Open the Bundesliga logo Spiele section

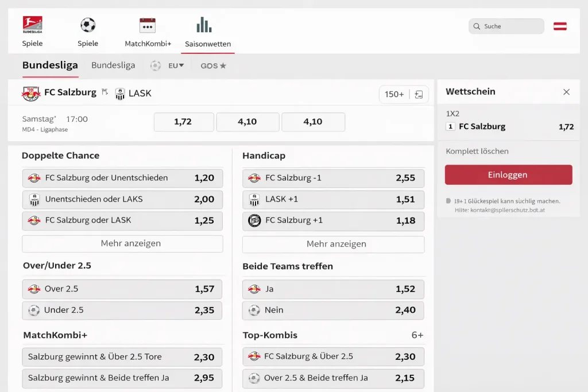click(32, 32)
